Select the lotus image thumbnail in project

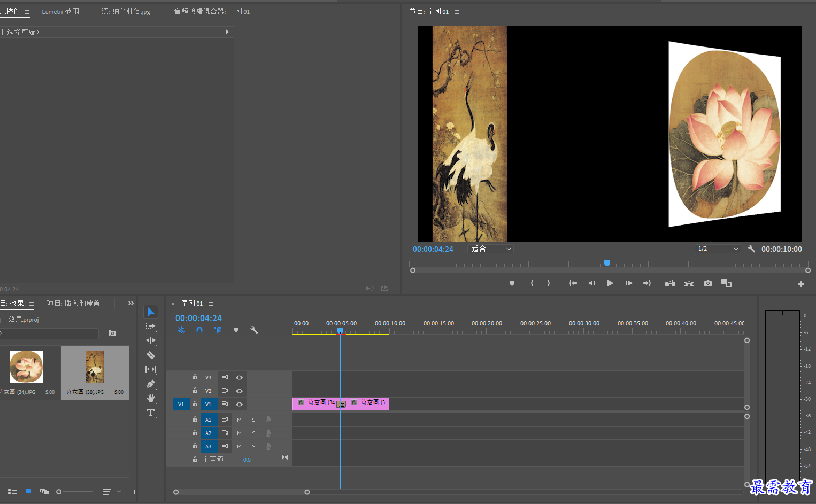click(x=26, y=367)
